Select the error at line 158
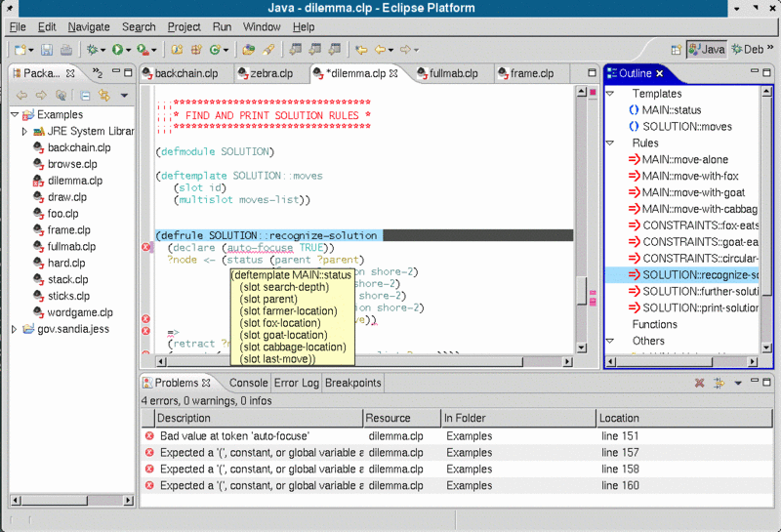Viewport: 781px width, 532px height. [x=456, y=469]
